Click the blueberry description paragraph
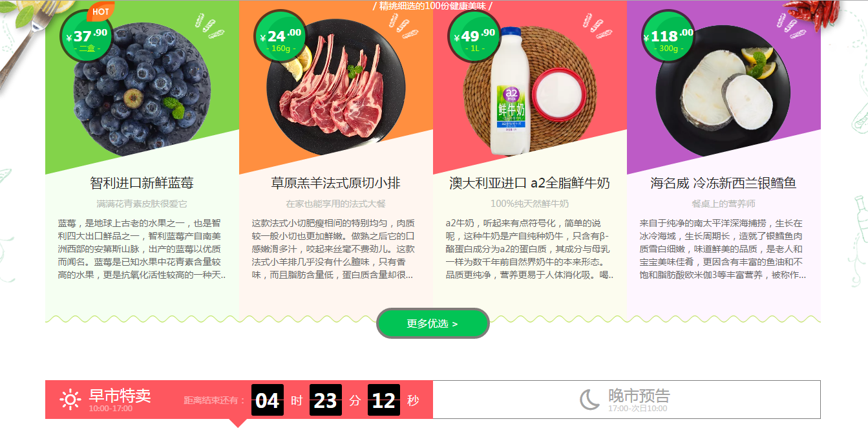Viewport: 868px width, 428px height. point(142,249)
